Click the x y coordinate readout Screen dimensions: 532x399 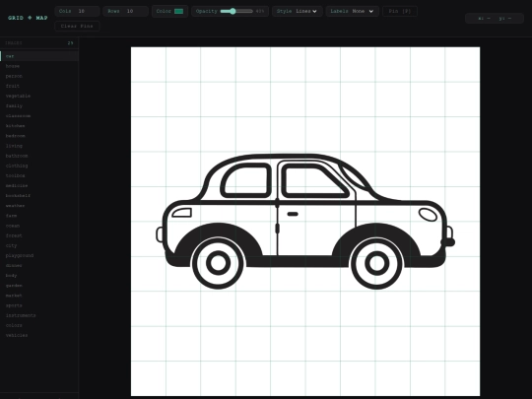tap(495, 19)
